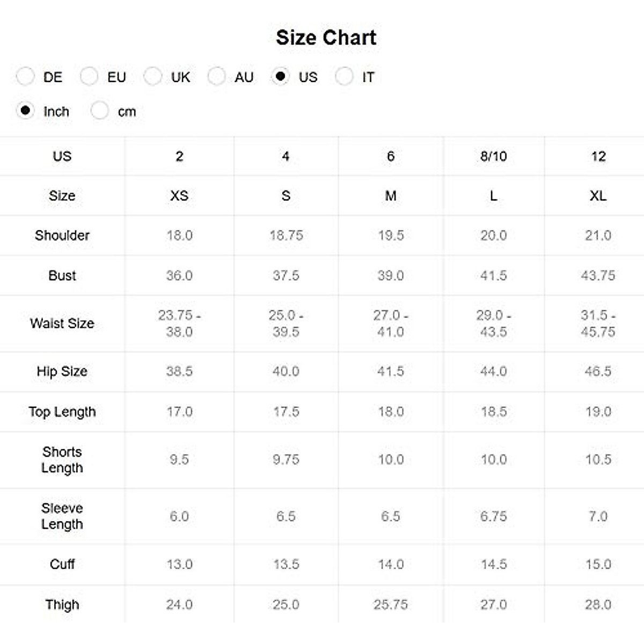This screenshot has height=644, width=644.
Task: Click the Sleeve Length row label
Action: pyautogui.click(x=62, y=516)
